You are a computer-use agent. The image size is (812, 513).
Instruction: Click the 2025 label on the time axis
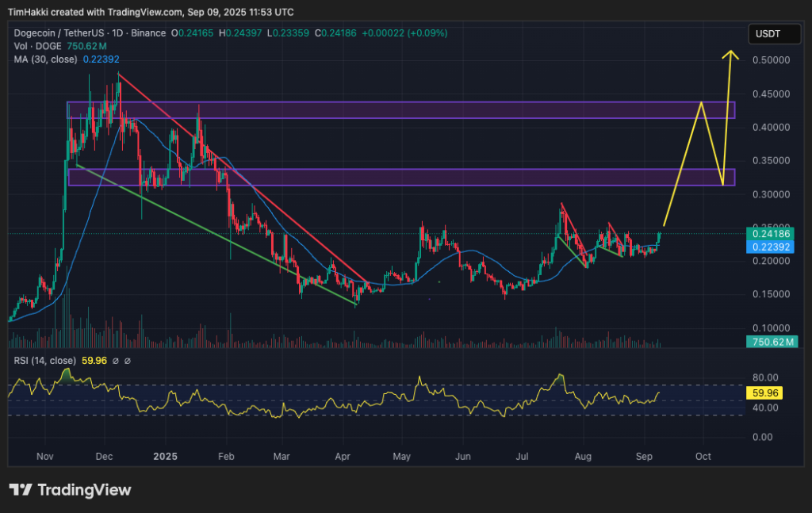point(164,457)
